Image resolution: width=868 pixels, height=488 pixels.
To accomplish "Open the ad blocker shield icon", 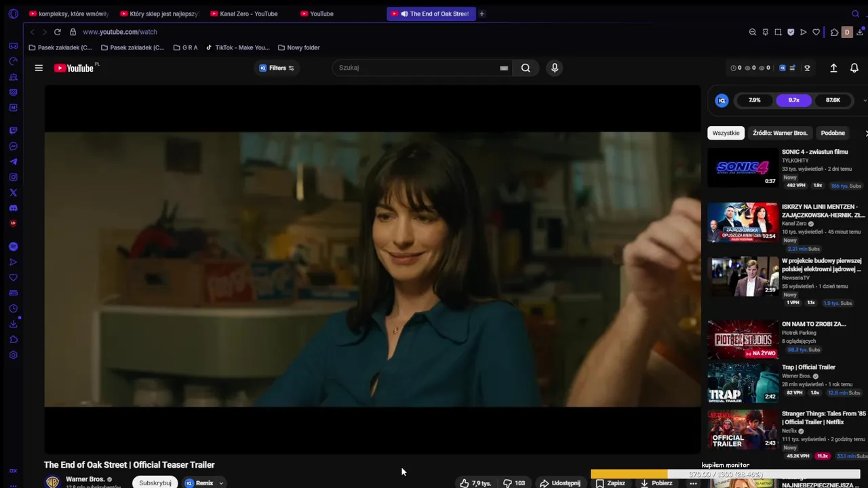I will (791, 32).
